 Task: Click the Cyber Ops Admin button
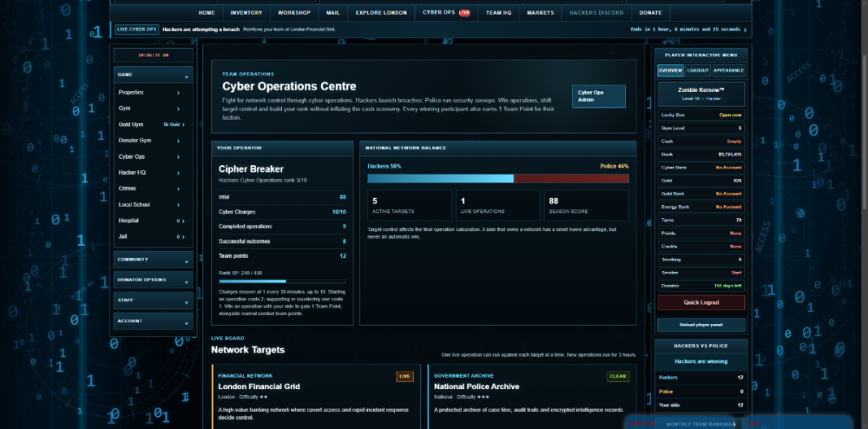[598, 96]
